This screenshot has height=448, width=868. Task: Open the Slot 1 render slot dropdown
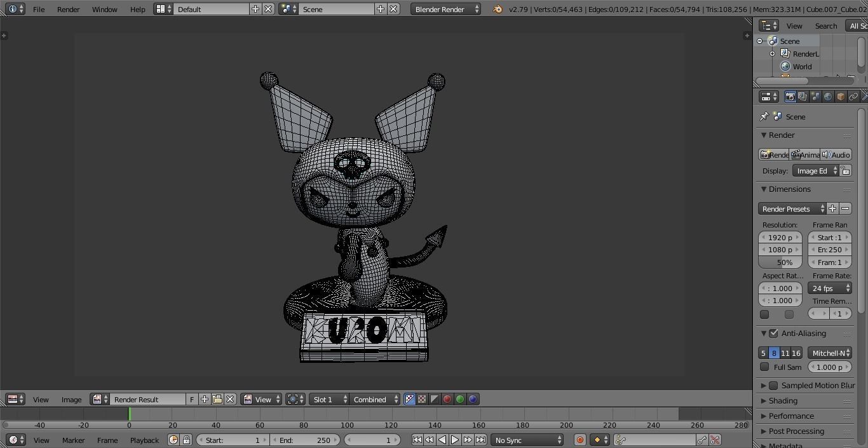[329, 399]
